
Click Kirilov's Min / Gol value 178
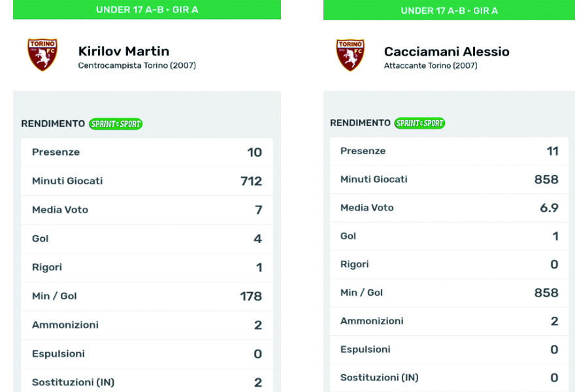coord(251,296)
